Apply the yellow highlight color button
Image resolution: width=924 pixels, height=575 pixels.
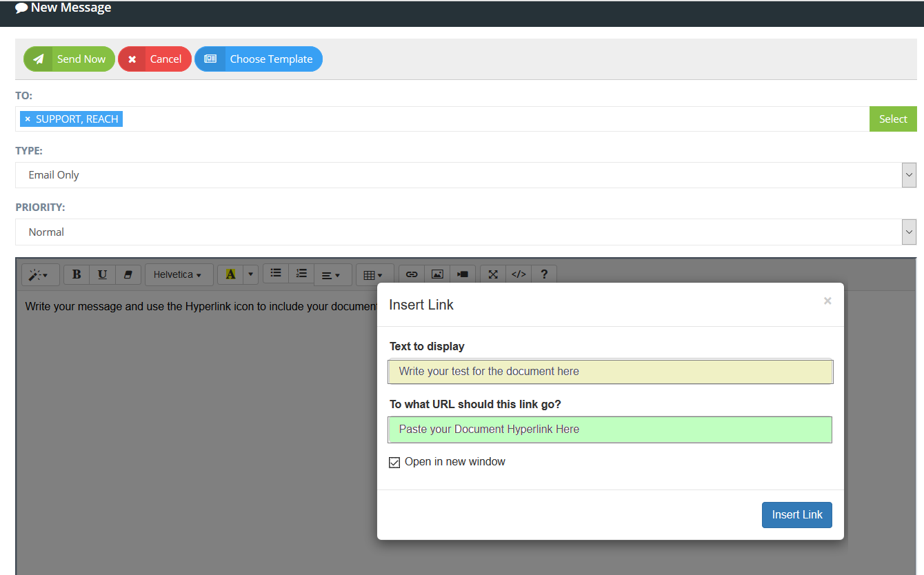coord(230,274)
